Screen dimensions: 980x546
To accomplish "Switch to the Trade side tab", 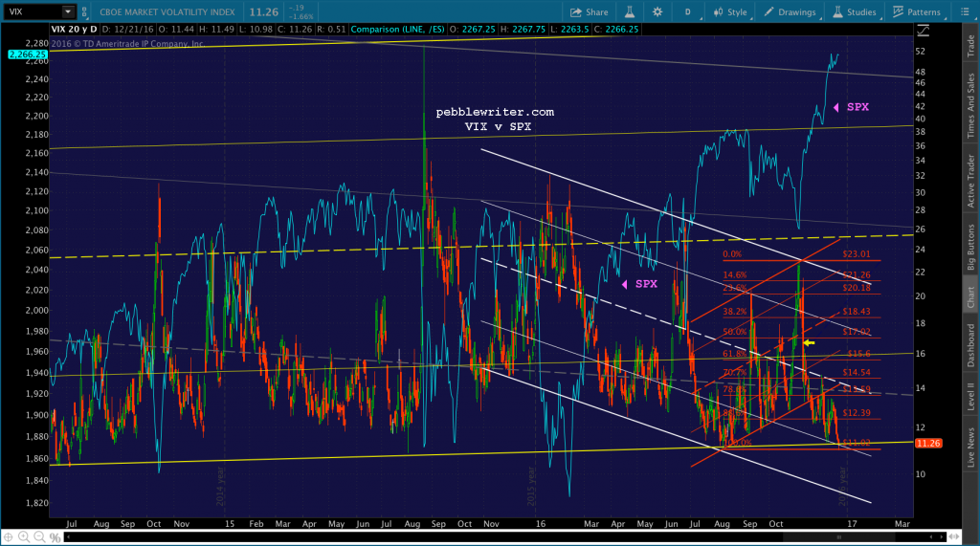I will pyautogui.click(x=970, y=46).
